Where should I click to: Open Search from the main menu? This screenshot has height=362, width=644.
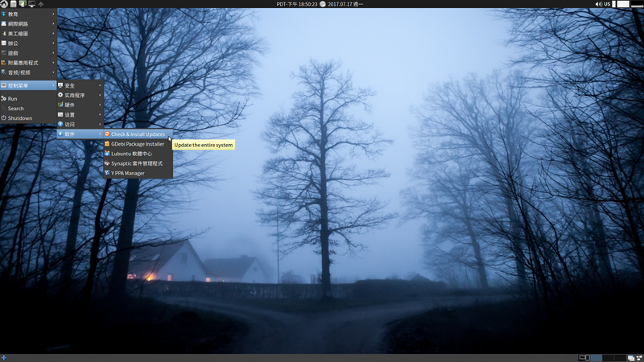(x=15, y=109)
